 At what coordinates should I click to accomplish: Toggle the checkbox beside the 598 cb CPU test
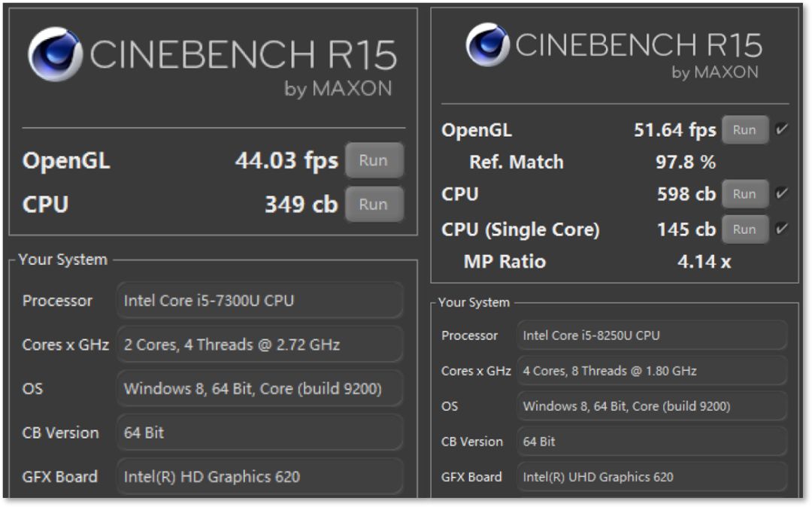click(782, 194)
